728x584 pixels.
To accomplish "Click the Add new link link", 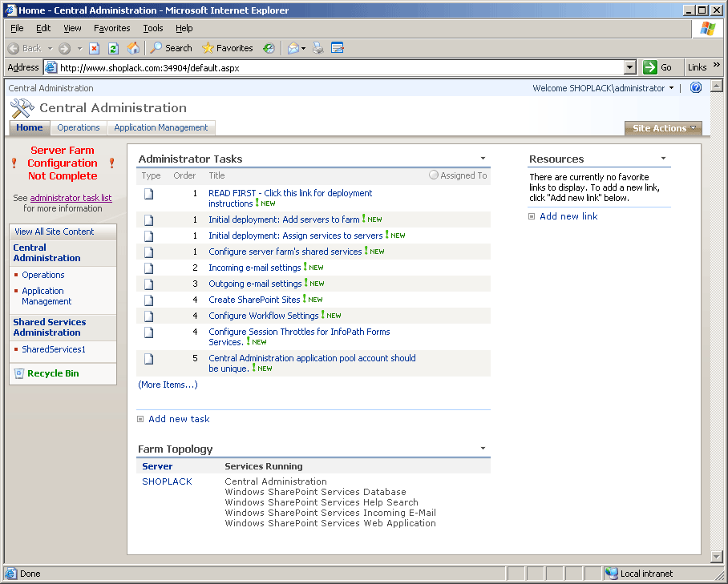I will pos(568,216).
